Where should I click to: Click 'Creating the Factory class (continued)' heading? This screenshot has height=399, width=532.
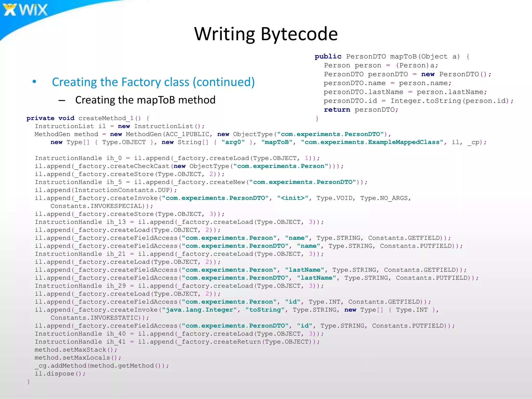(x=153, y=82)
